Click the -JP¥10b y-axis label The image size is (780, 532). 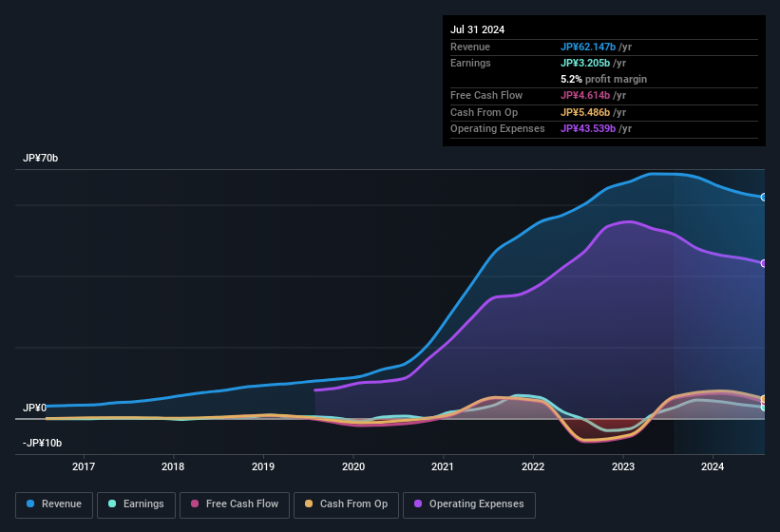(x=43, y=443)
